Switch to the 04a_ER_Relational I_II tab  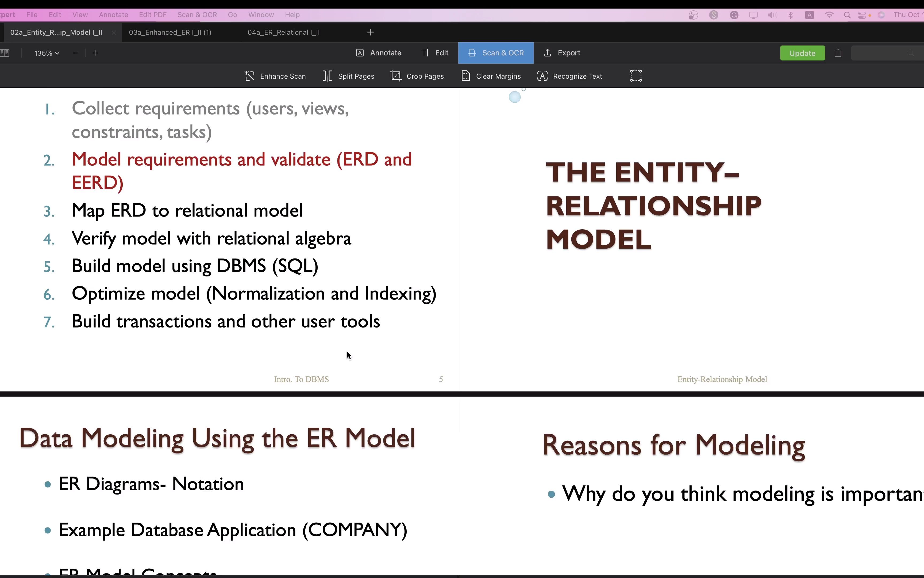(x=283, y=32)
